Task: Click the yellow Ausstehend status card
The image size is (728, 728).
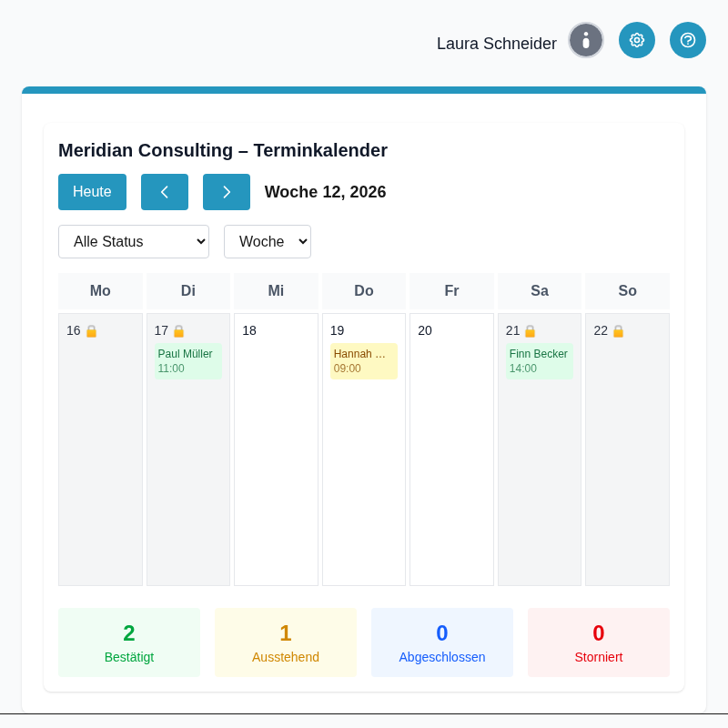Action: pyautogui.click(x=286, y=642)
